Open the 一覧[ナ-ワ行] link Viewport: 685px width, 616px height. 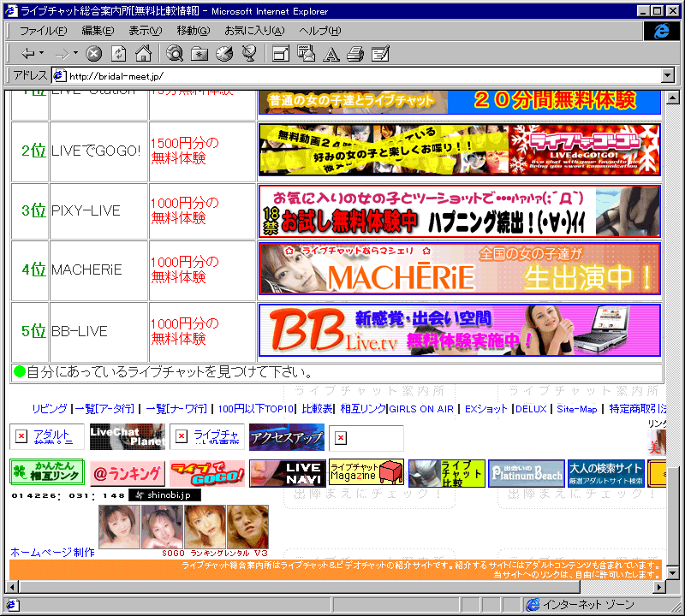pyautogui.click(x=176, y=409)
